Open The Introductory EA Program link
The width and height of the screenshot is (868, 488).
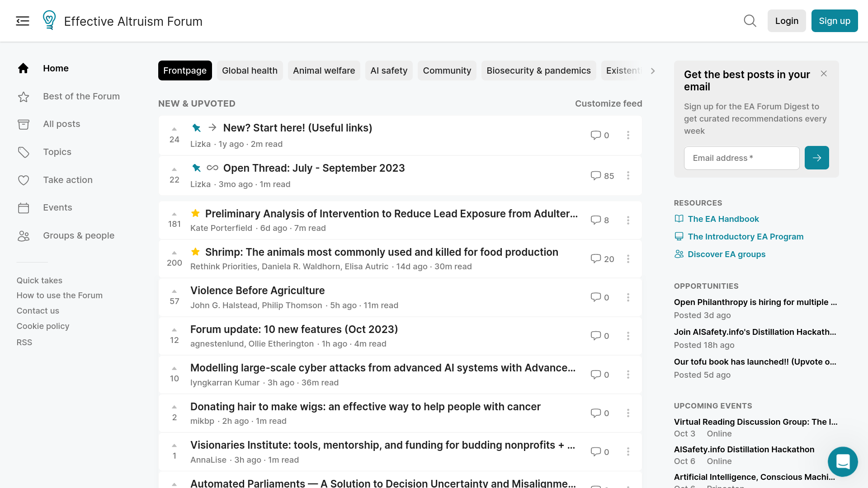pos(745,236)
